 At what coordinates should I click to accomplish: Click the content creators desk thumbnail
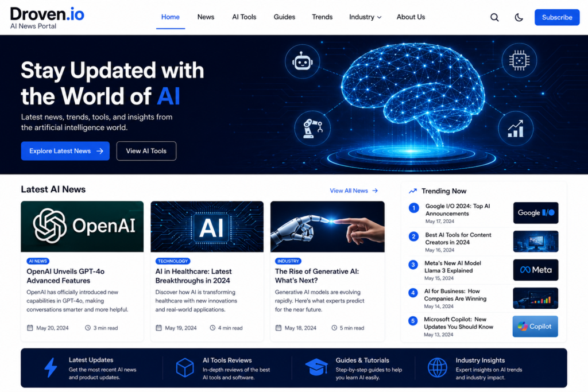click(x=536, y=242)
